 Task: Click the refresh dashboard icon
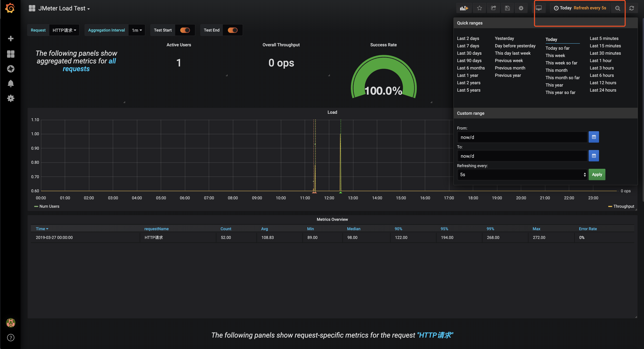(x=632, y=8)
